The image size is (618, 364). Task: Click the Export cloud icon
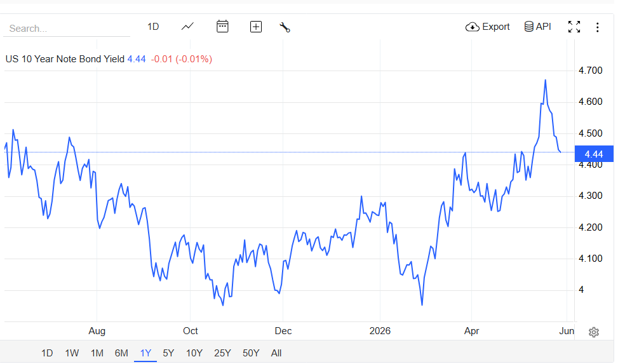coord(472,27)
